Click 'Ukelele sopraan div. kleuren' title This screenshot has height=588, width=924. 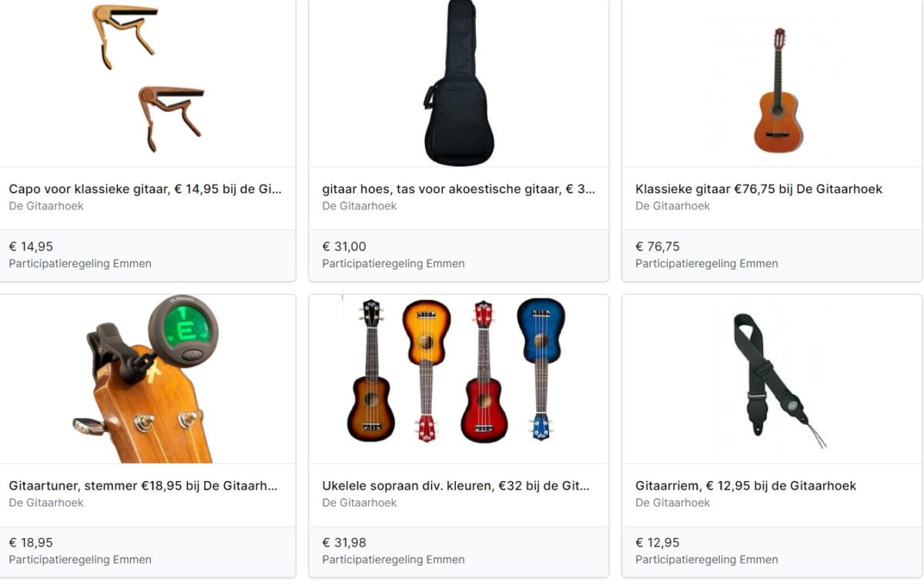tap(456, 486)
